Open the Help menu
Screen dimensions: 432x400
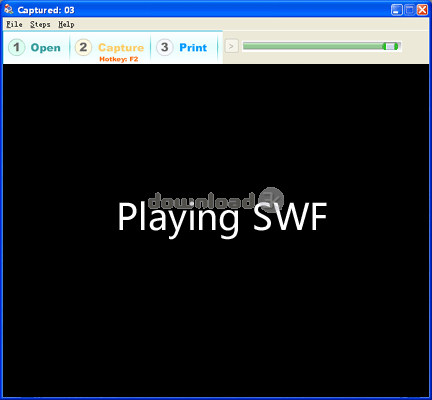[66, 24]
